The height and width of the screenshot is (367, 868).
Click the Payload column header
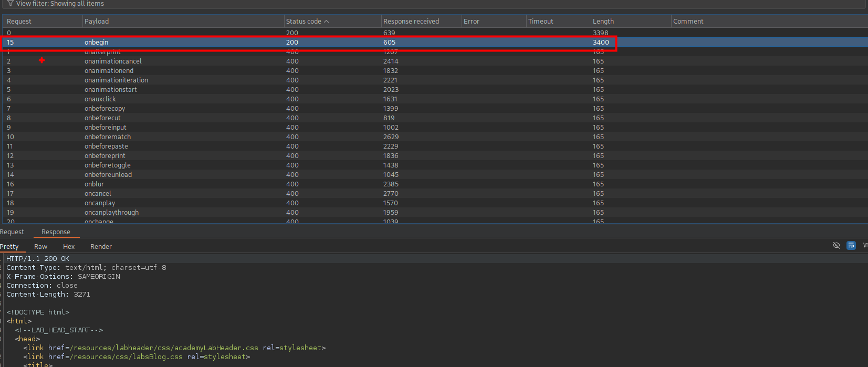tap(97, 22)
